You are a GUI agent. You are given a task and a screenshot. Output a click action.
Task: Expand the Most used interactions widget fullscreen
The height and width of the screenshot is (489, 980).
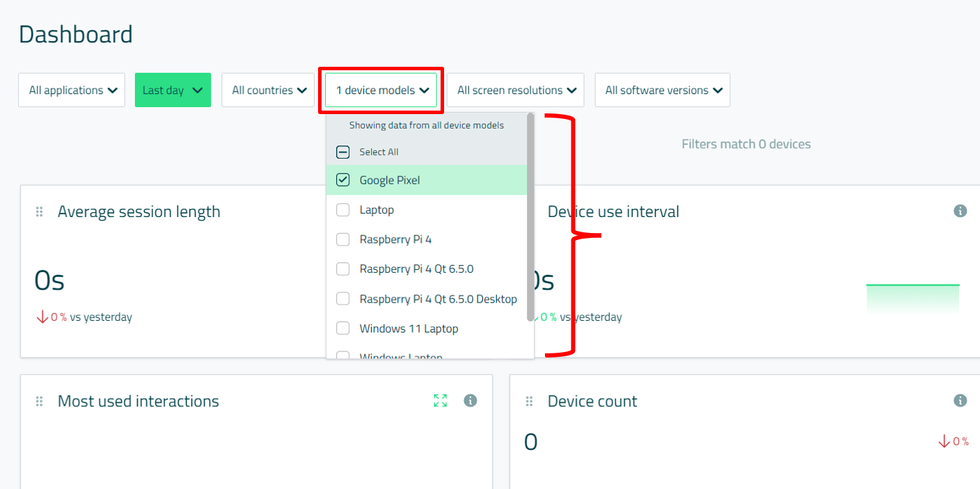440,401
